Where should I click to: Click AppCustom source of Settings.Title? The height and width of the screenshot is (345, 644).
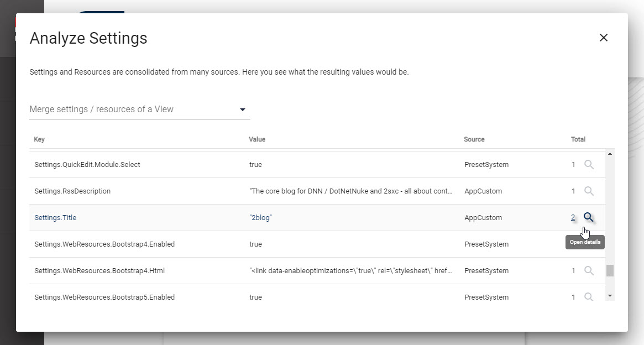(483, 218)
